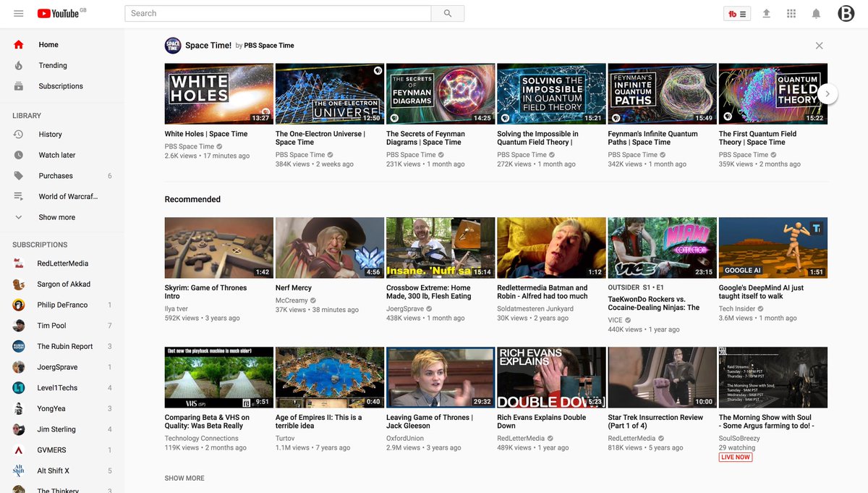Open the PBS Space Time shelf link
This screenshot has width=868, height=493.
pos(269,46)
